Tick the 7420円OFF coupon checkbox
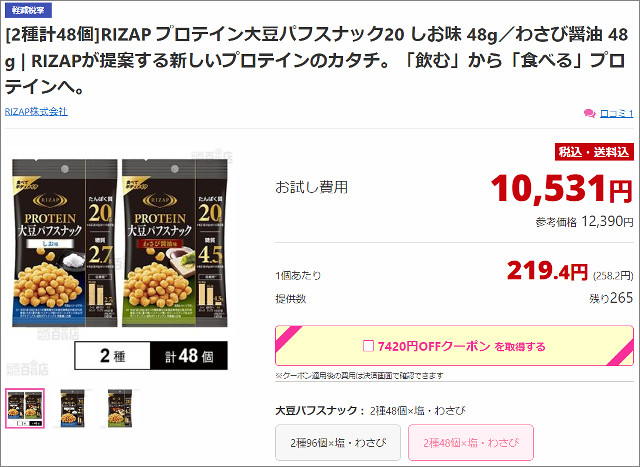Viewport: 640px width, 467px height. (x=368, y=346)
